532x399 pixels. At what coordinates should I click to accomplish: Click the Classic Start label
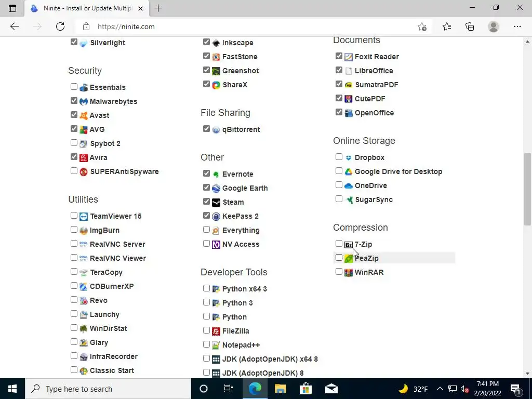click(x=112, y=370)
